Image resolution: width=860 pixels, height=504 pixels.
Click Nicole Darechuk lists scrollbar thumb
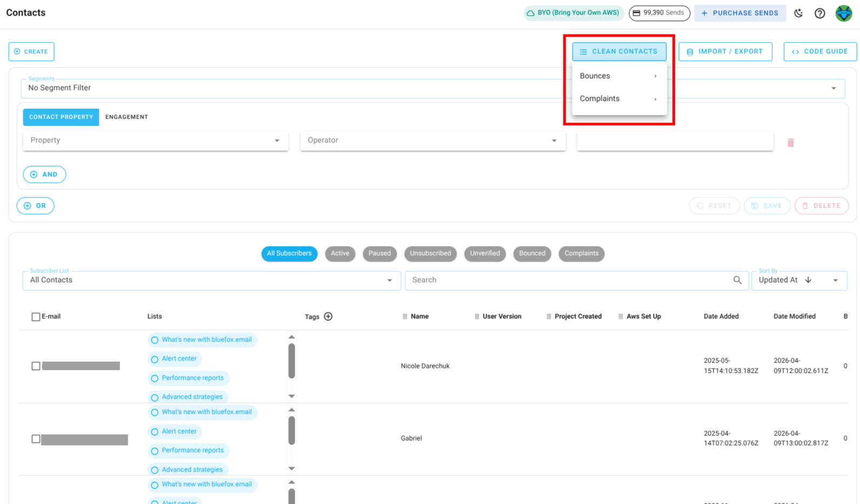pos(292,361)
